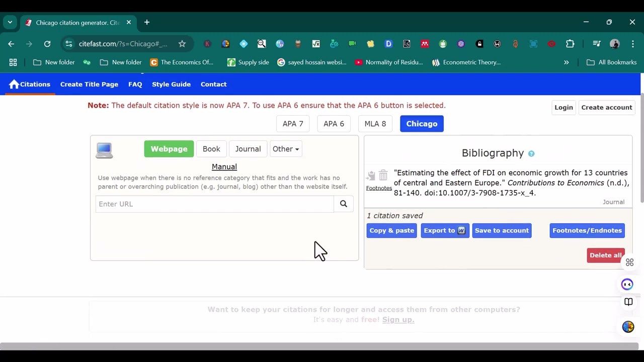Select the Chicago citation style
Viewport: 644px width, 362px height.
pyautogui.click(x=422, y=124)
